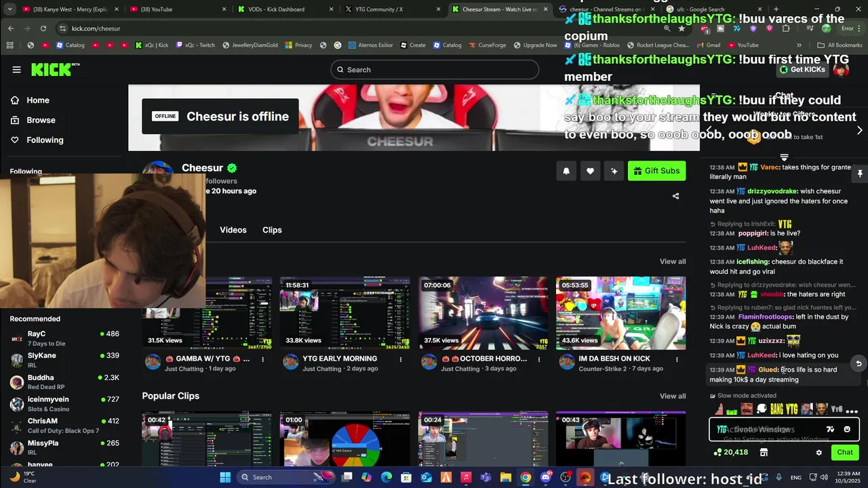Open the IM DA BESH ON KICK thumbnail
This screenshot has width=868, height=488.
(x=620, y=313)
